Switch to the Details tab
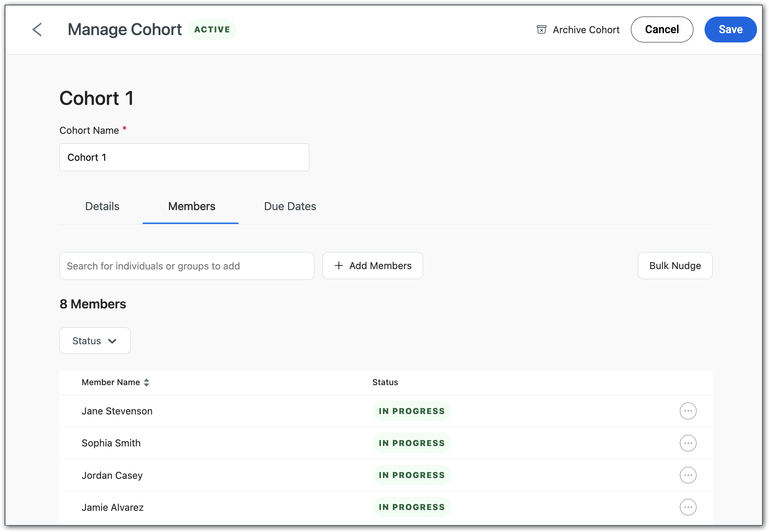Screen dimensions: 769x532 tap(102, 206)
